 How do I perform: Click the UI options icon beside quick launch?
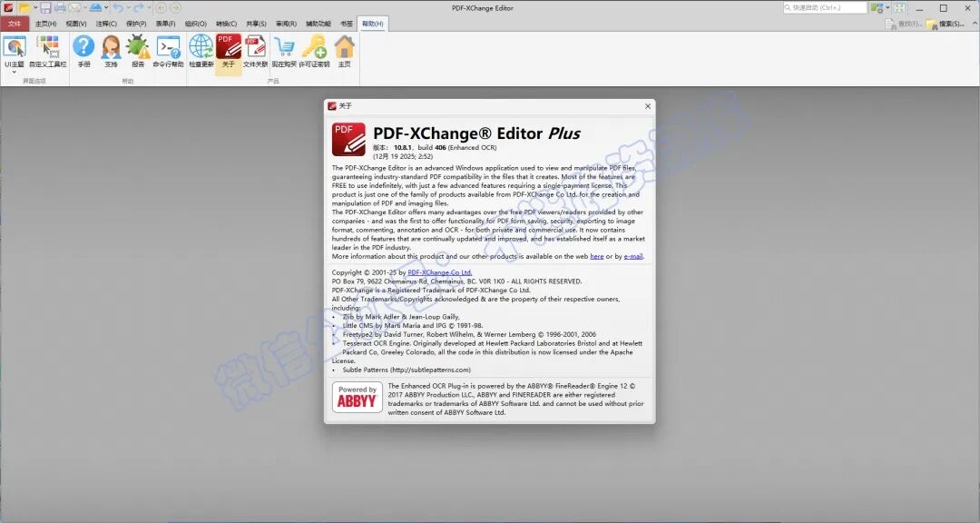(x=877, y=7)
